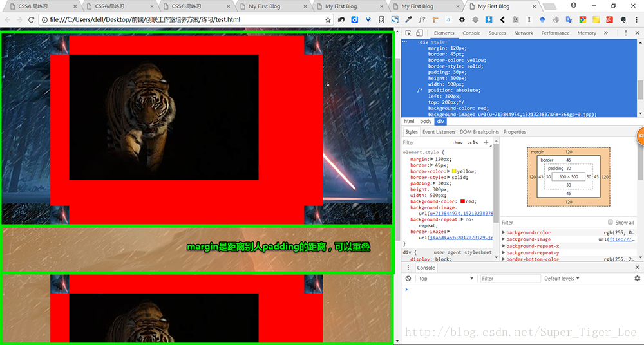Open the Performance tab
The image size is (644, 345).
coord(555,33)
